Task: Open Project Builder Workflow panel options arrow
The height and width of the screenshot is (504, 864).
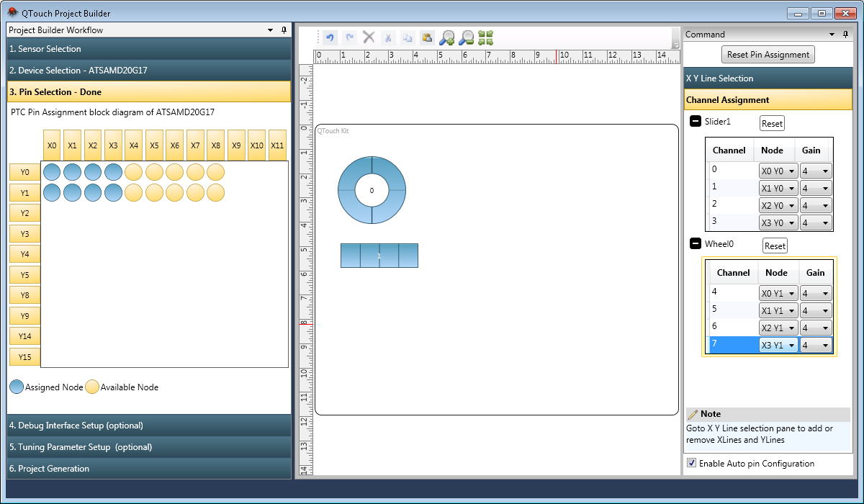Action: [271, 30]
